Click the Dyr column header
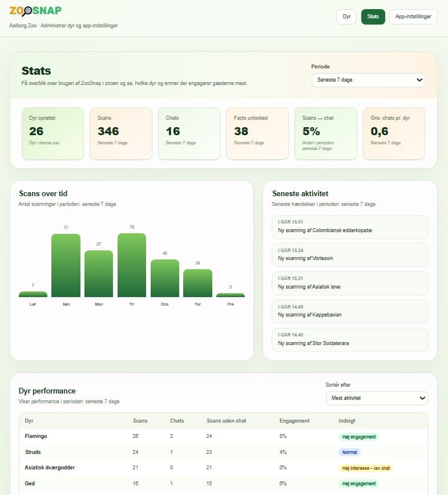The image size is (448, 495). (29, 421)
